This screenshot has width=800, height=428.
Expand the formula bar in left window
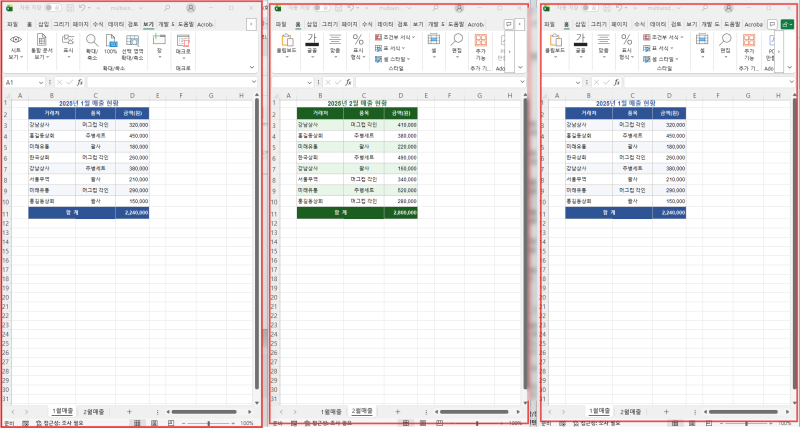pos(254,82)
